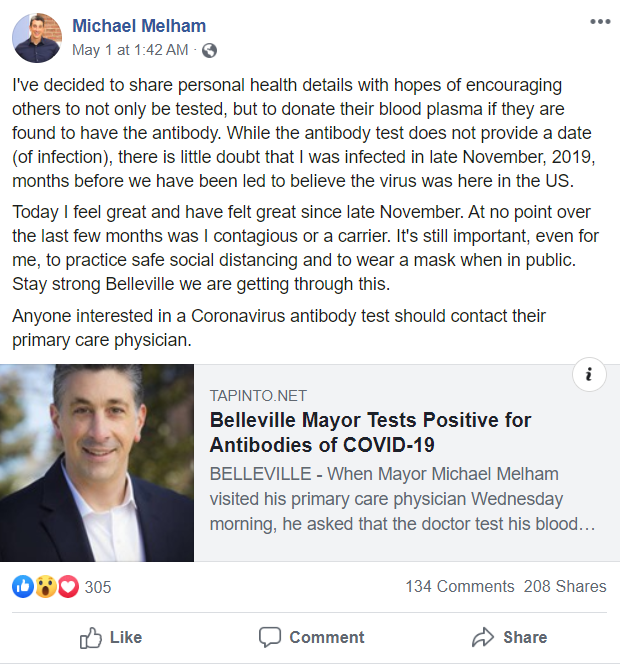Viewport: 620px width, 665px height.
Task: Click the "May 1 at 1:42 AM" timestamp
Action: [130, 49]
